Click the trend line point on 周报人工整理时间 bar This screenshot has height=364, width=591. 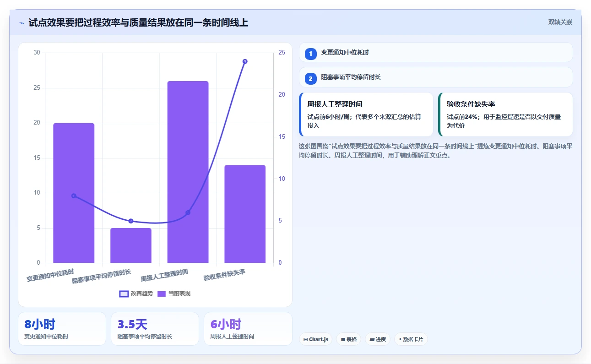pos(188,212)
